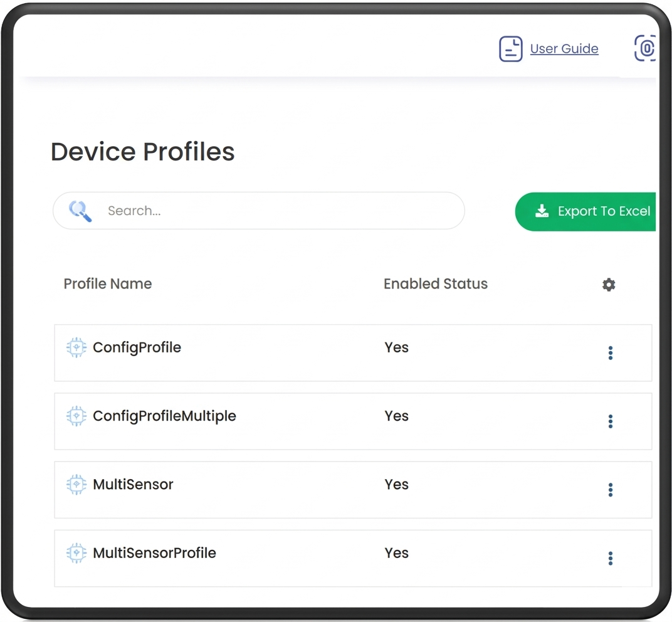Open the table column settings gear

click(608, 285)
